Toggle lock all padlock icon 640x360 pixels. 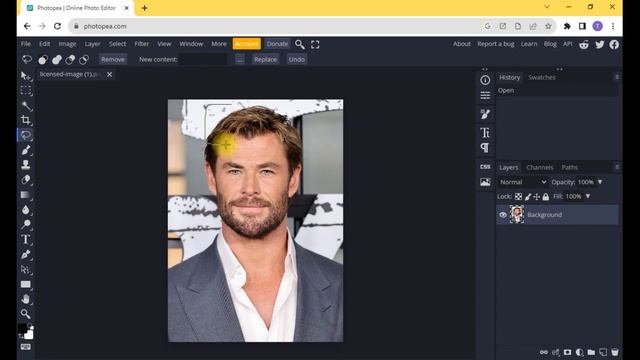pyautogui.click(x=546, y=197)
